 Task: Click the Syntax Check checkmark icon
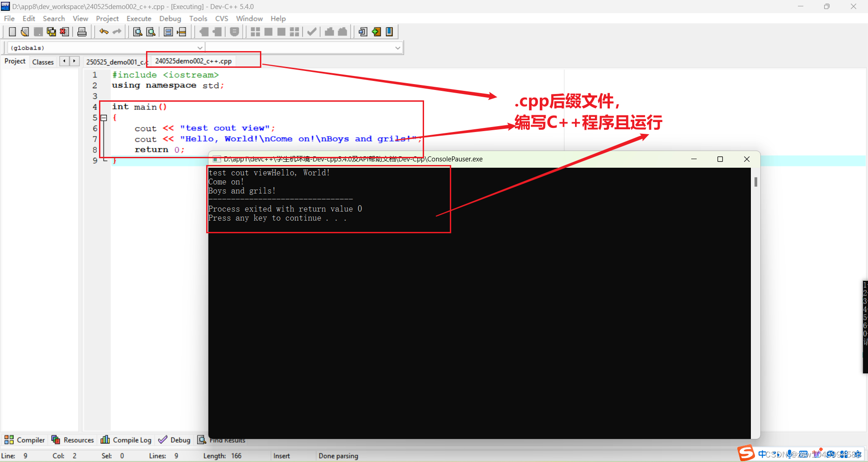pos(311,32)
